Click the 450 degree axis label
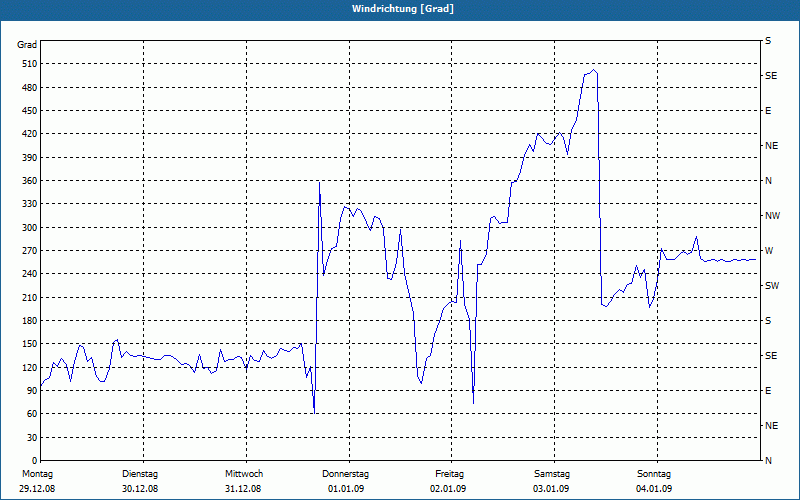Image resolution: width=800 pixels, height=500 pixels. (x=31, y=111)
